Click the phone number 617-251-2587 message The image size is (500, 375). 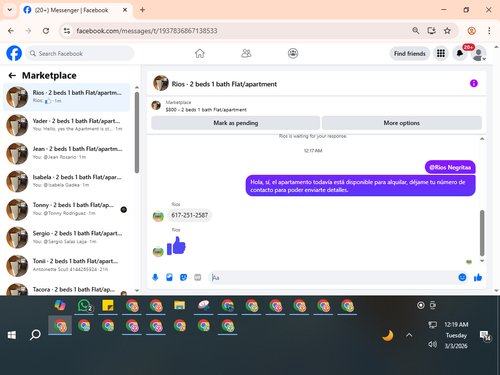coord(189,215)
